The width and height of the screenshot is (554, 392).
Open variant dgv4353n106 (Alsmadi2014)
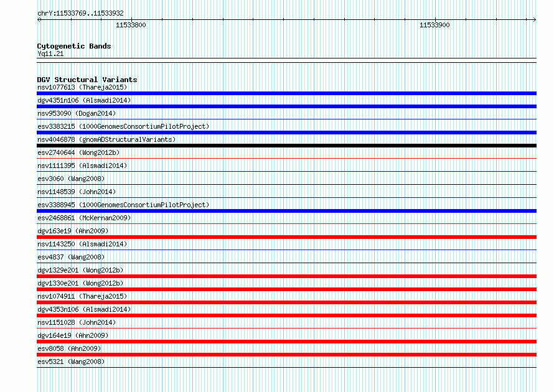tap(84, 309)
